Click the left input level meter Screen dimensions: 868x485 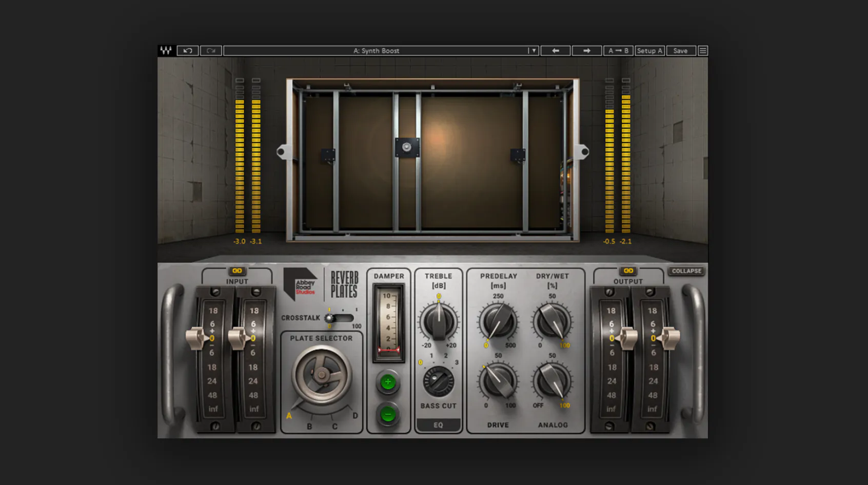coord(240,156)
